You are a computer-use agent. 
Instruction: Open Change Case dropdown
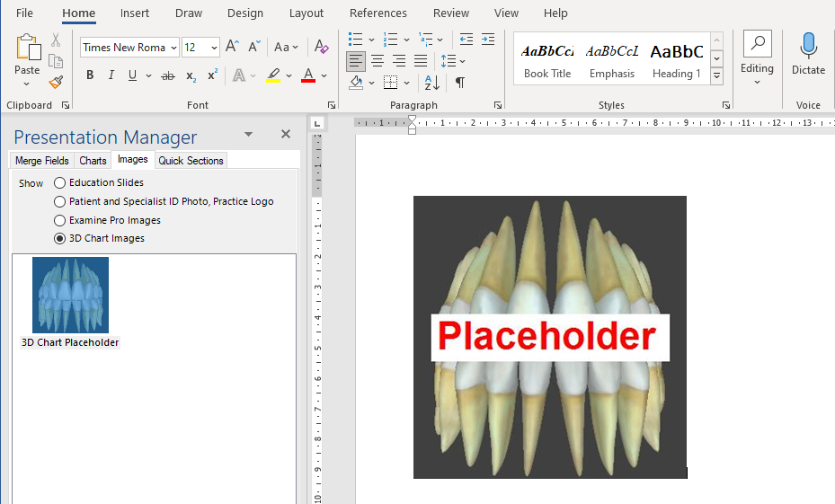pos(286,48)
